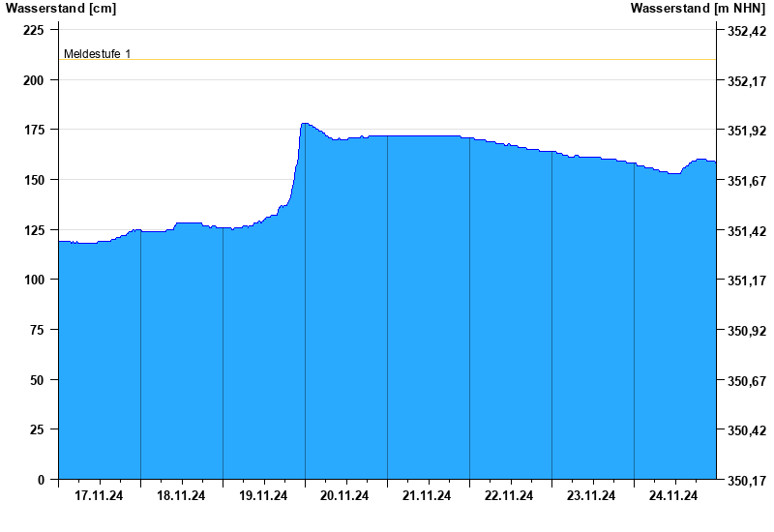Click the water level peak near 178 cm
The height and width of the screenshot is (532, 774).
click(305, 124)
